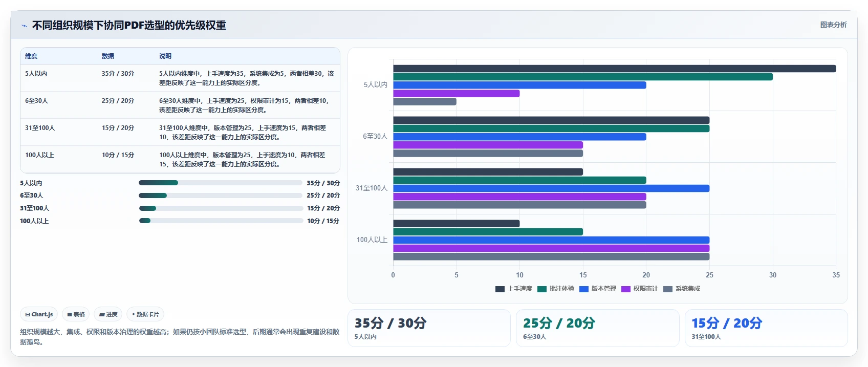This screenshot has width=868, height=367.
Task: Toggle the 系统集成 legend swatch
Action: [x=668, y=289]
